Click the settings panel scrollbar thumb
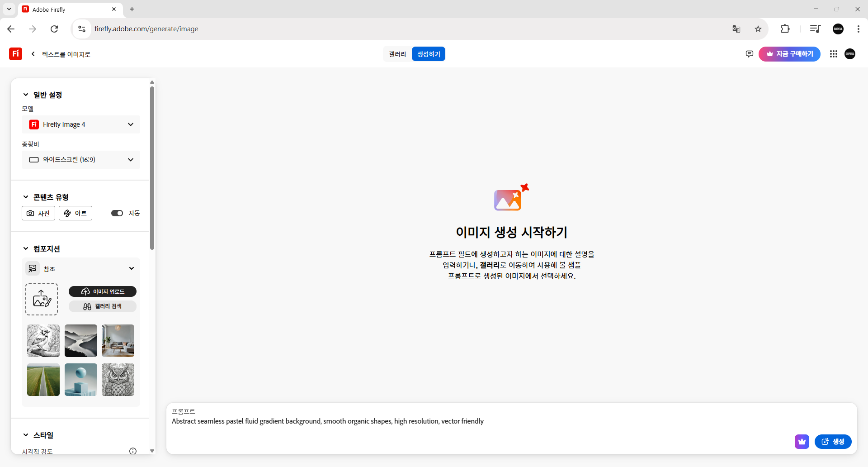The width and height of the screenshot is (868, 467). 152,168
